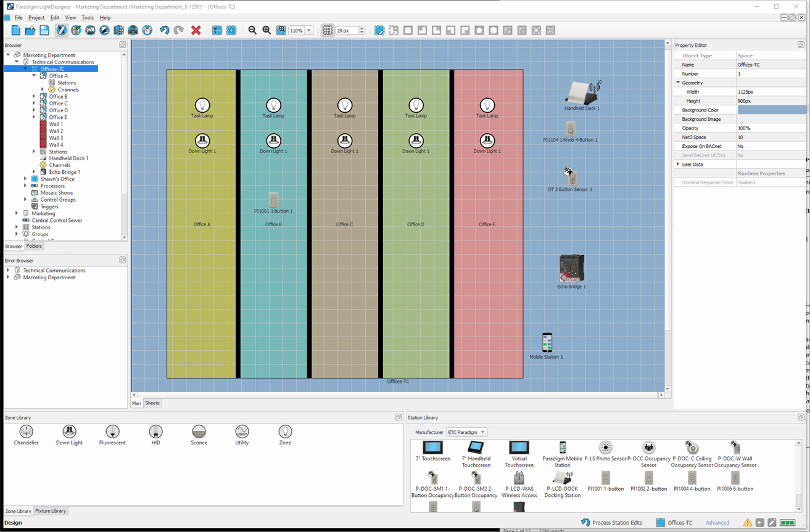Viewport: 810px width, 532px height.
Task: Expand the Office B tree node
Action: pyautogui.click(x=34, y=97)
